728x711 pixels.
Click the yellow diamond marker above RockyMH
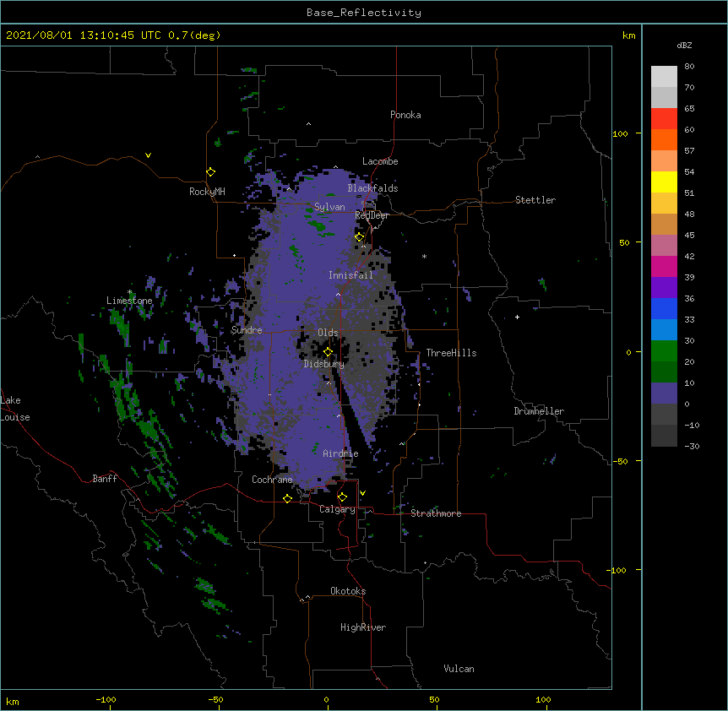(x=211, y=172)
